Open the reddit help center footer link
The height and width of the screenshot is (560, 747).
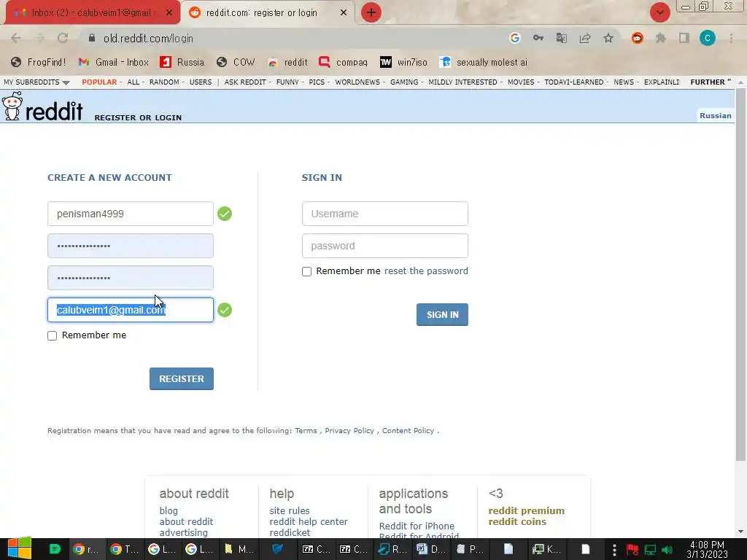pos(309,521)
